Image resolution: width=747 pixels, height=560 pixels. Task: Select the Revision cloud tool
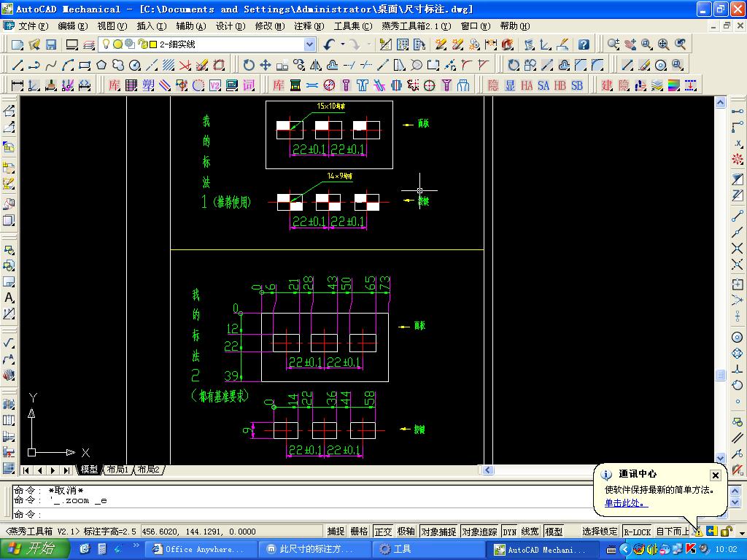(118, 65)
